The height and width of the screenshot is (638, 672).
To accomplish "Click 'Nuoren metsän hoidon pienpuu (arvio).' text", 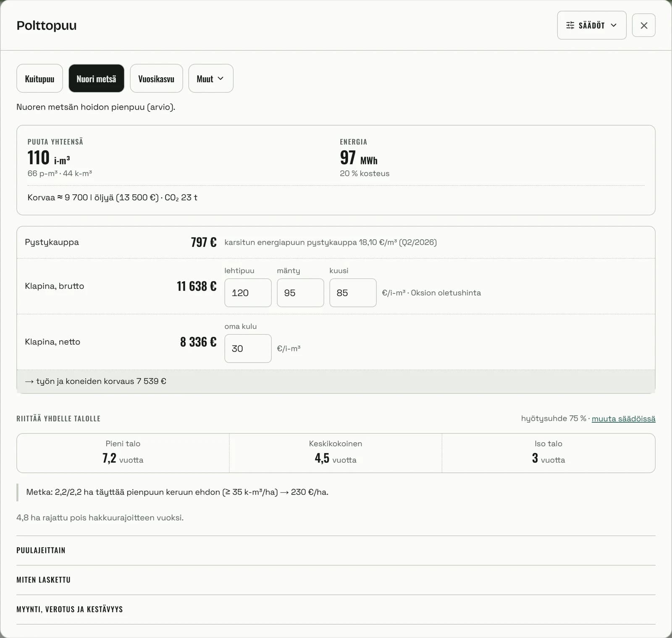I will 96,107.
